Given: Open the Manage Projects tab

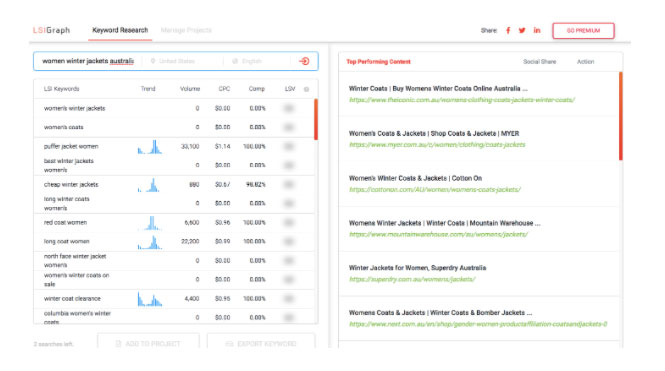Looking at the screenshot, I should tap(186, 31).
